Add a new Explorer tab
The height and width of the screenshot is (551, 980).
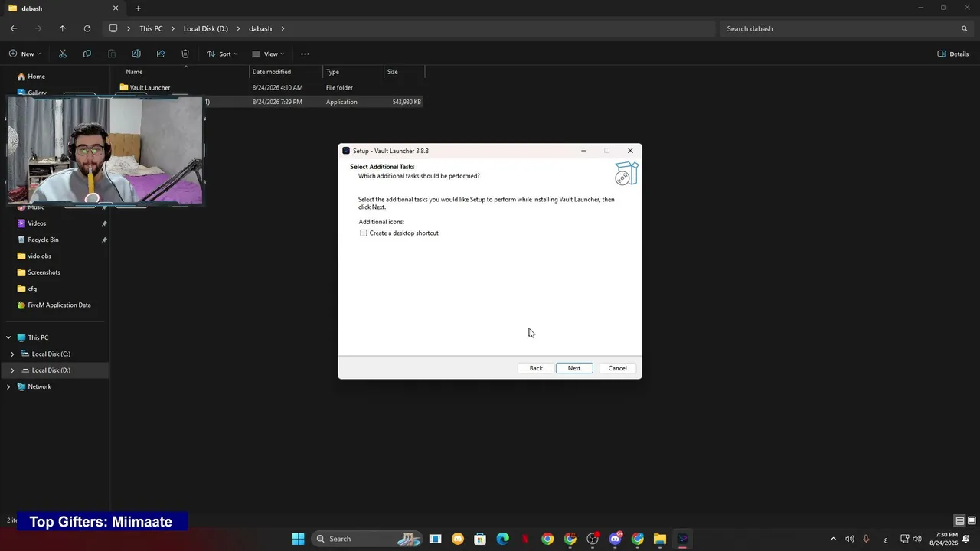tap(138, 8)
